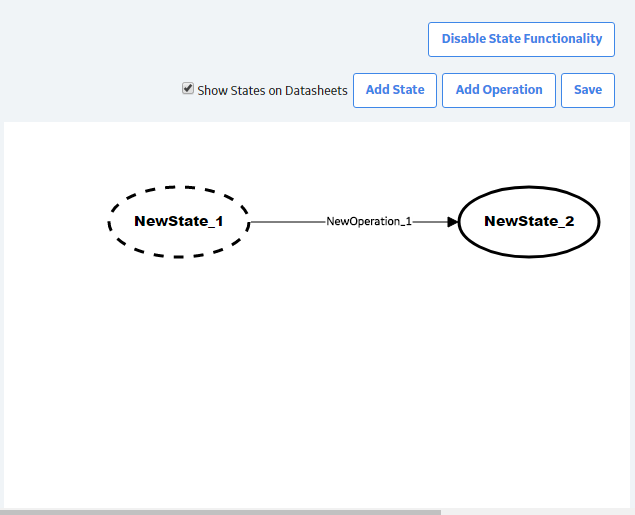Select the NewState_2 node
Viewport: 635px width, 515px height.
[x=529, y=221]
